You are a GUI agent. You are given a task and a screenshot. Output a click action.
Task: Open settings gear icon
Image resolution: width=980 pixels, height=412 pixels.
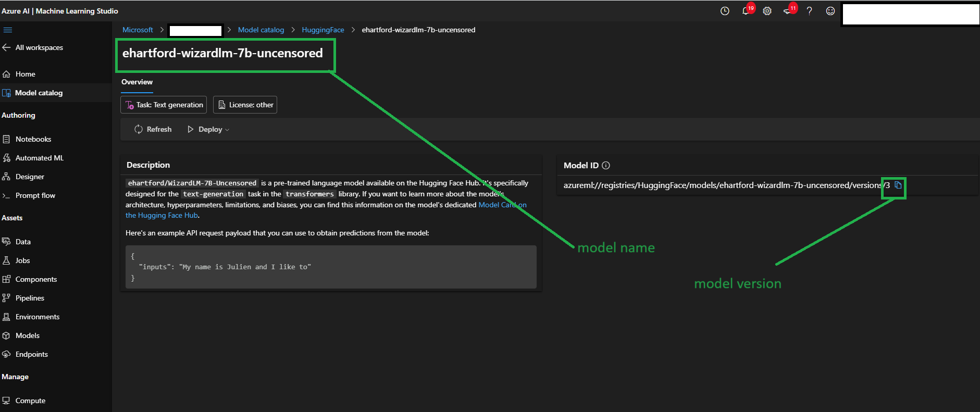coord(767,11)
